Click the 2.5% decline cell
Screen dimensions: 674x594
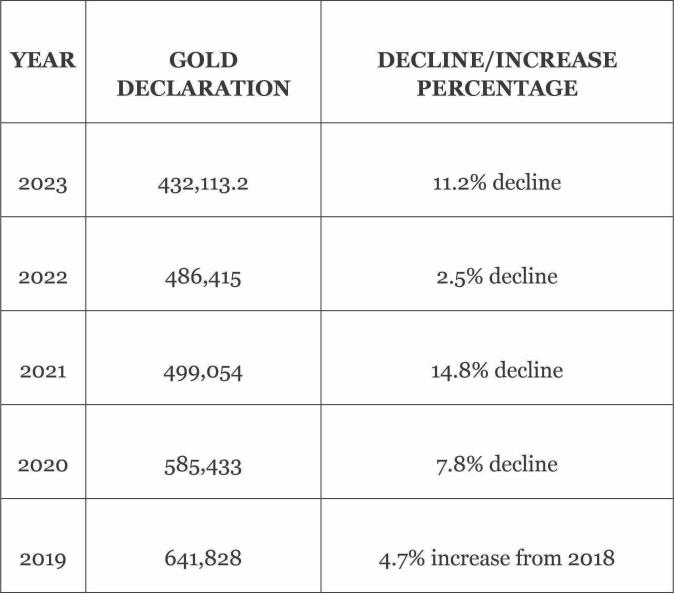click(x=497, y=277)
